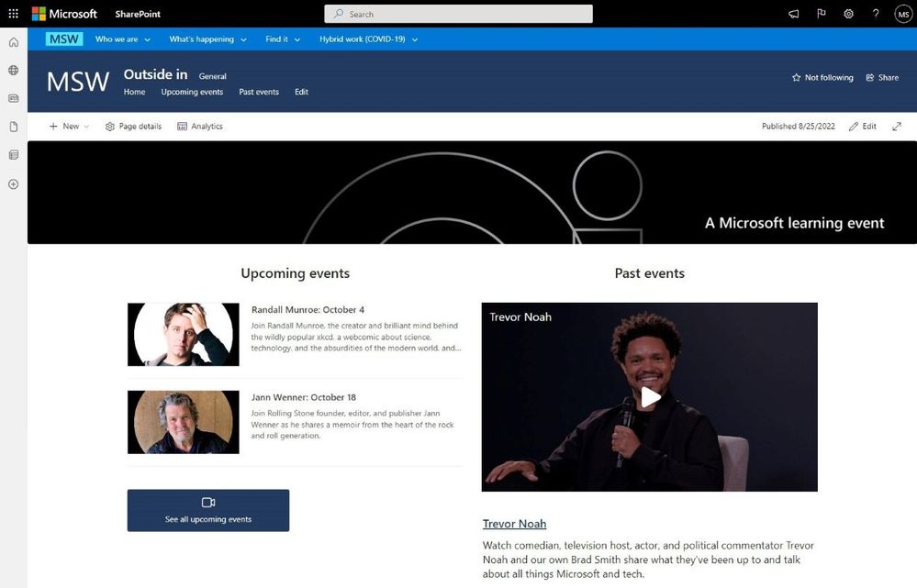Click the Outside in site title
Viewport: 917px width, 588px height.
click(155, 74)
